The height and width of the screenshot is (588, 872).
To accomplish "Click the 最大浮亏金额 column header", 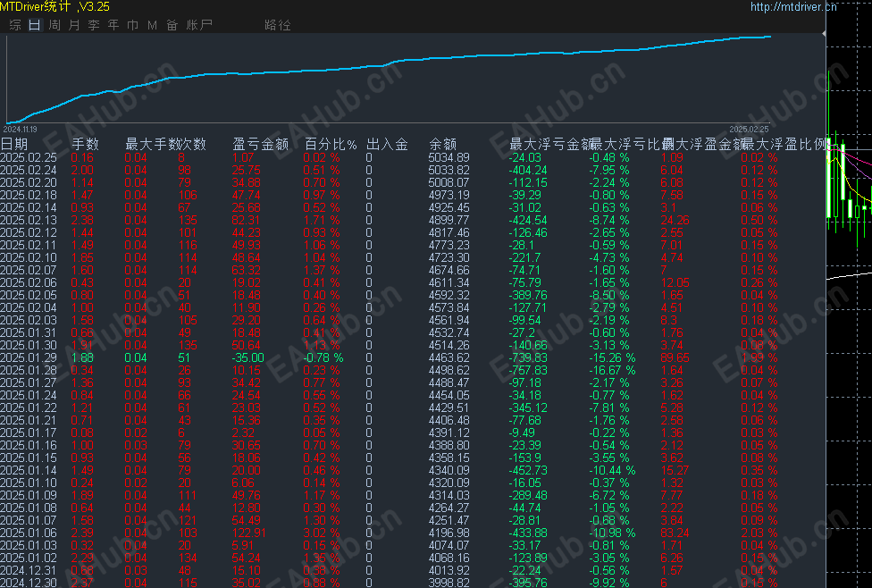I will tap(549, 145).
